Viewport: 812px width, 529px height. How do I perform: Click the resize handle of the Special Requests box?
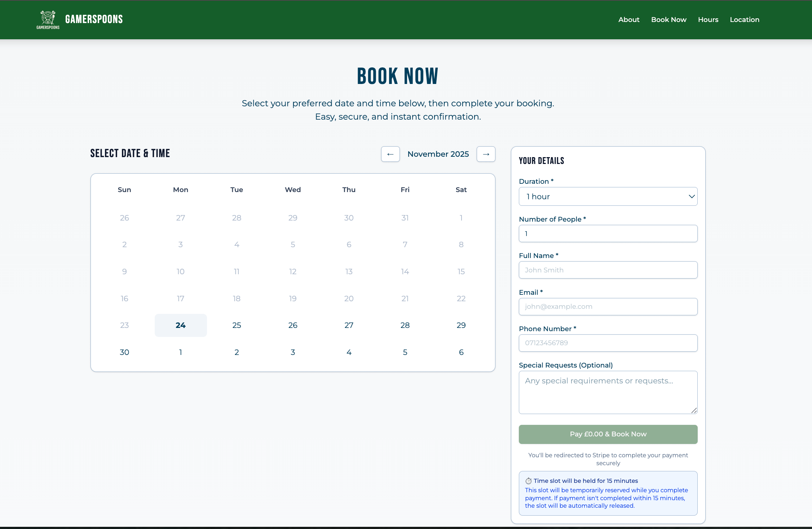[x=694, y=410]
